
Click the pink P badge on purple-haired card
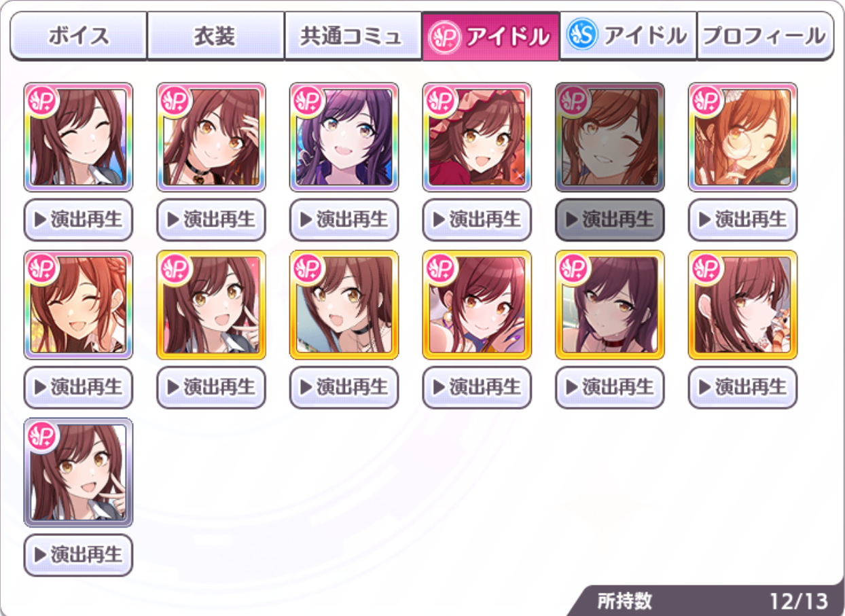pyautogui.click(x=308, y=101)
